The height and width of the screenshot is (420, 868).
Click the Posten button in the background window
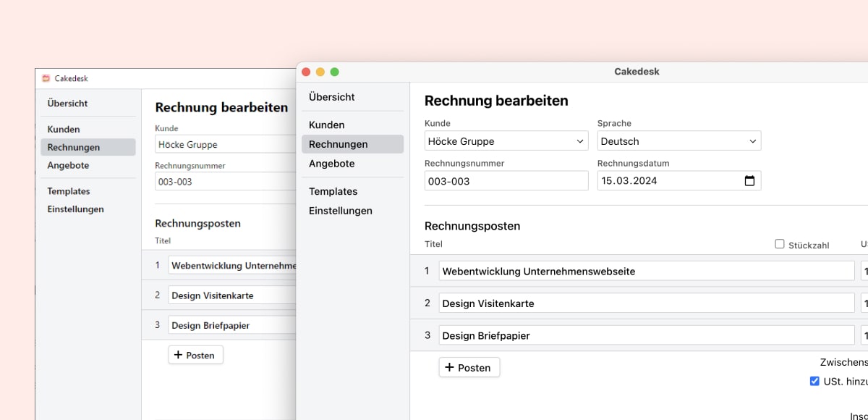coord(195,355)
